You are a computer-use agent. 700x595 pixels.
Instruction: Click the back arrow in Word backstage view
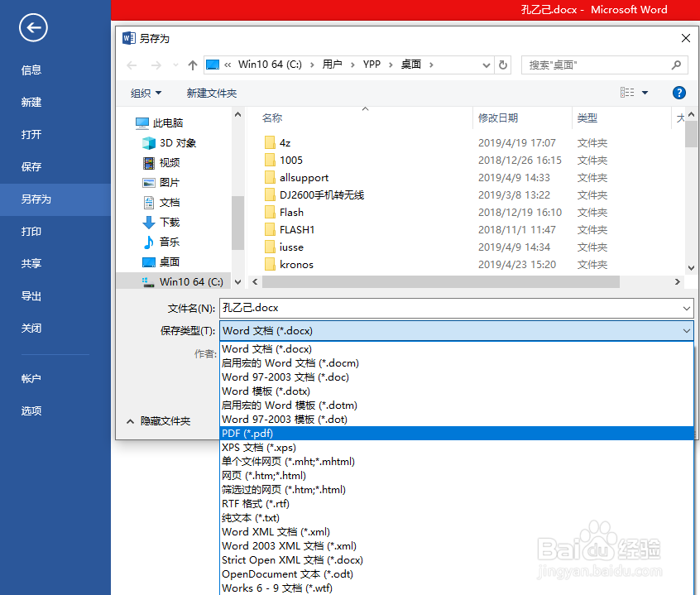pyautogui.click(x=32, y=27)
